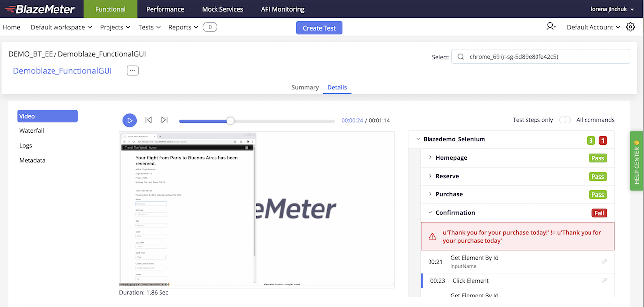Open the Projects dropdown
This screenshot has width=644, height=307.
115,27
